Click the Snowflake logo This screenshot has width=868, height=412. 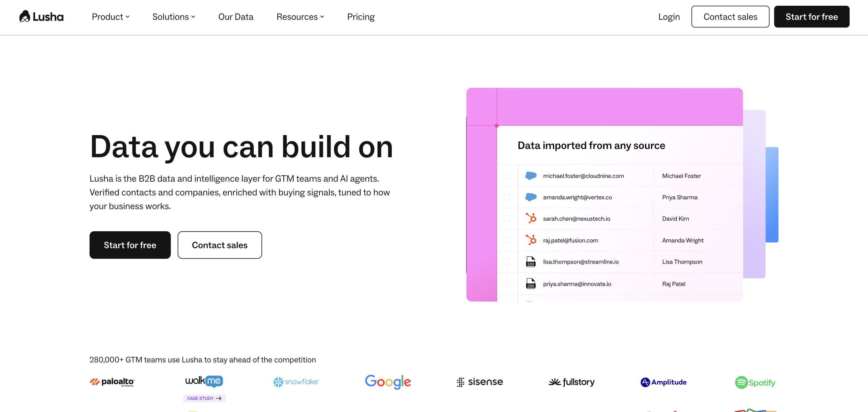(296, 382)
